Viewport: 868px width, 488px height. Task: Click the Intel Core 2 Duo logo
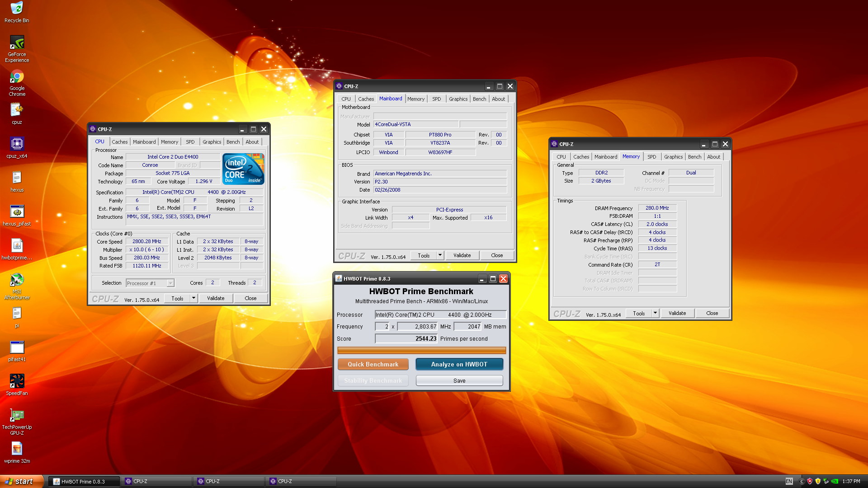[243, 169]
